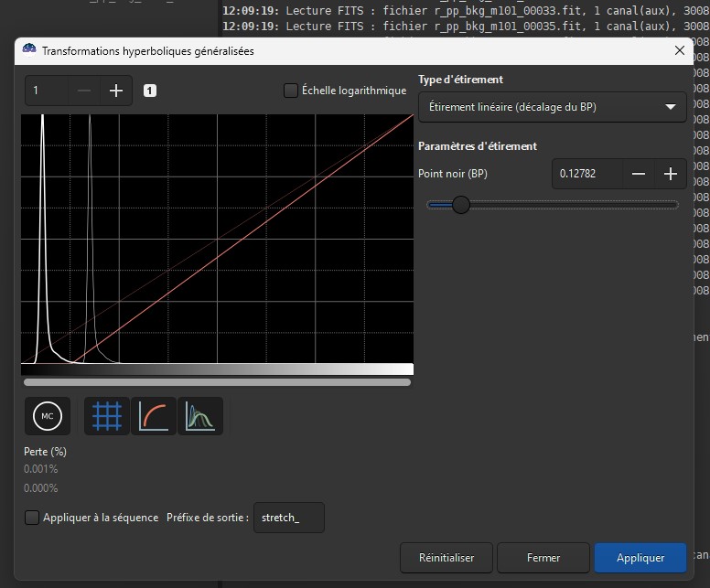710x588 pixels.
Task: Decrease Point noir (BP) with minus button
Action: 639,174
